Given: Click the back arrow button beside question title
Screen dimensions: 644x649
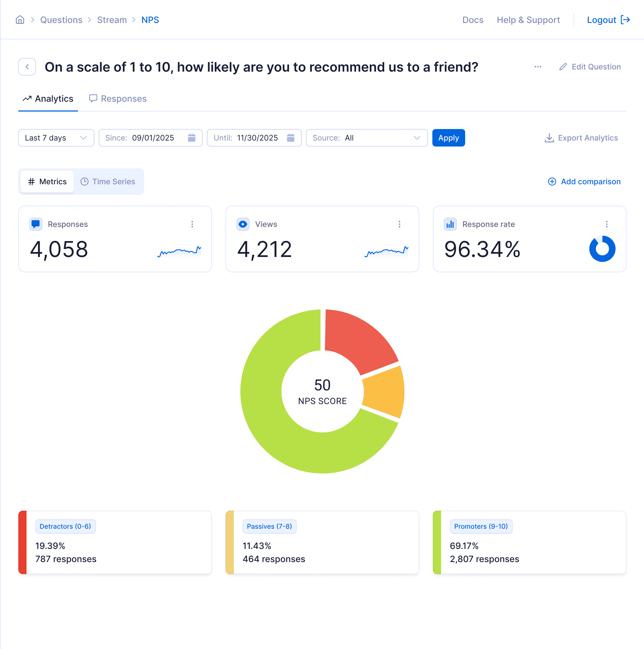Looking at the screenshot, I should 27,67.
